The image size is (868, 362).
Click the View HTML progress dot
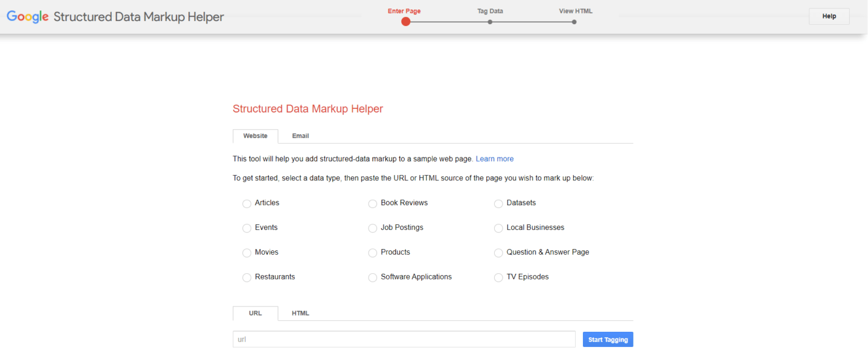573,21
